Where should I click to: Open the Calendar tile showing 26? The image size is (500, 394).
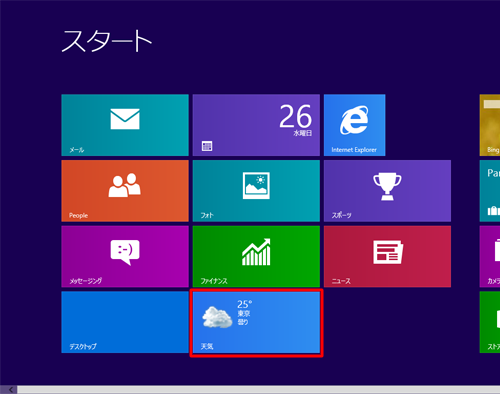(256, 125)
